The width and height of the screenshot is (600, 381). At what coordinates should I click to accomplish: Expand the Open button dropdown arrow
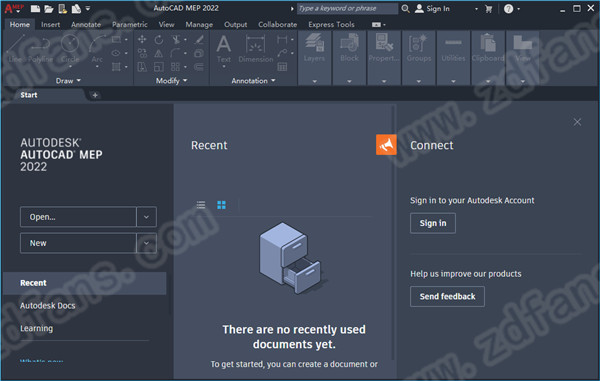tap(146, 217)
